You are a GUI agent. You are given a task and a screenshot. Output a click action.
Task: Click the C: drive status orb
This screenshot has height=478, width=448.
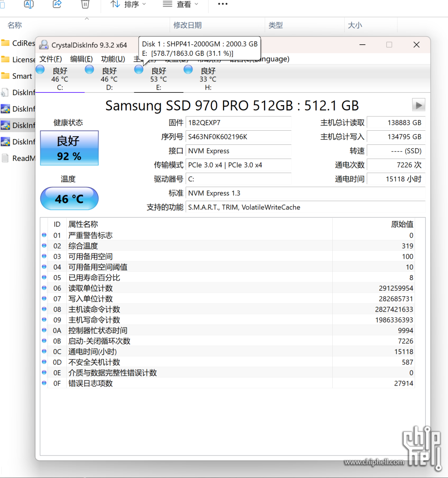coord(40,70)
